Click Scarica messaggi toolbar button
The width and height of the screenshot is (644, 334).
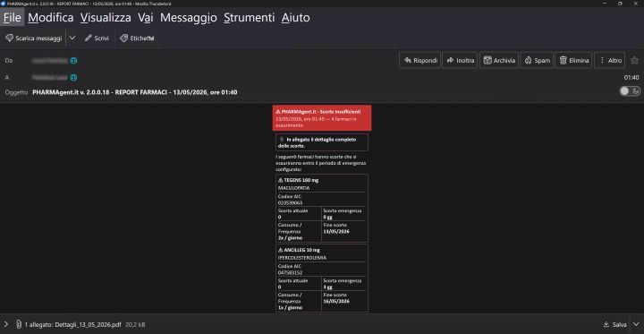(34, 38)
